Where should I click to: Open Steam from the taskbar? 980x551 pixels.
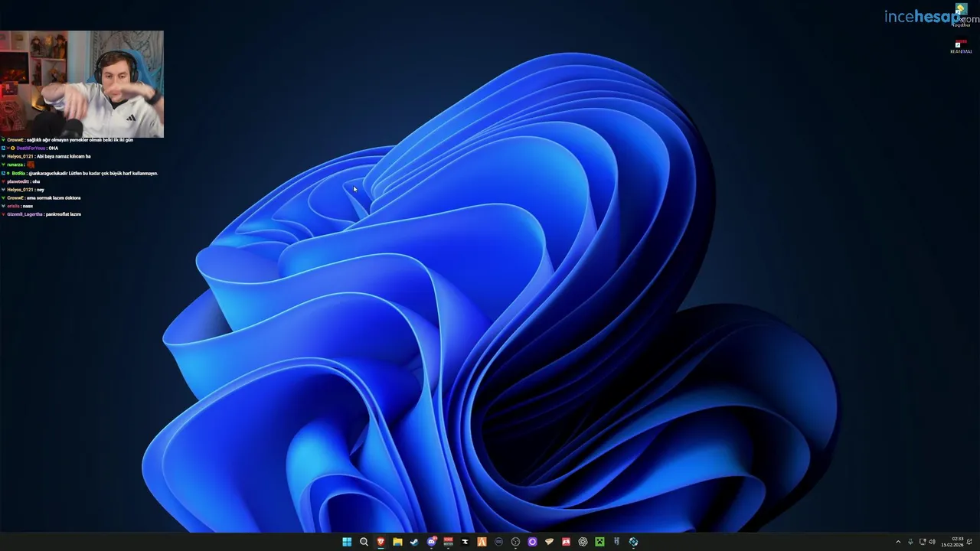(x=414, y=542)
